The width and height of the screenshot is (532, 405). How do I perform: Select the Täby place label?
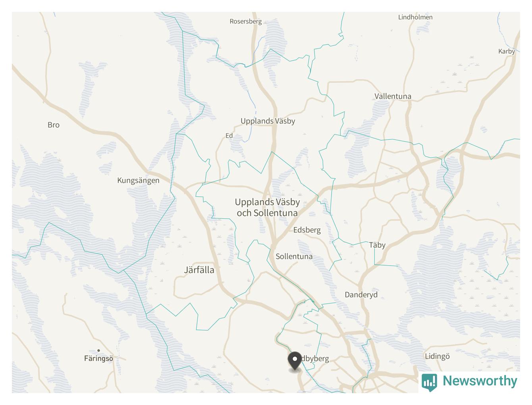(x=377, y=245)
